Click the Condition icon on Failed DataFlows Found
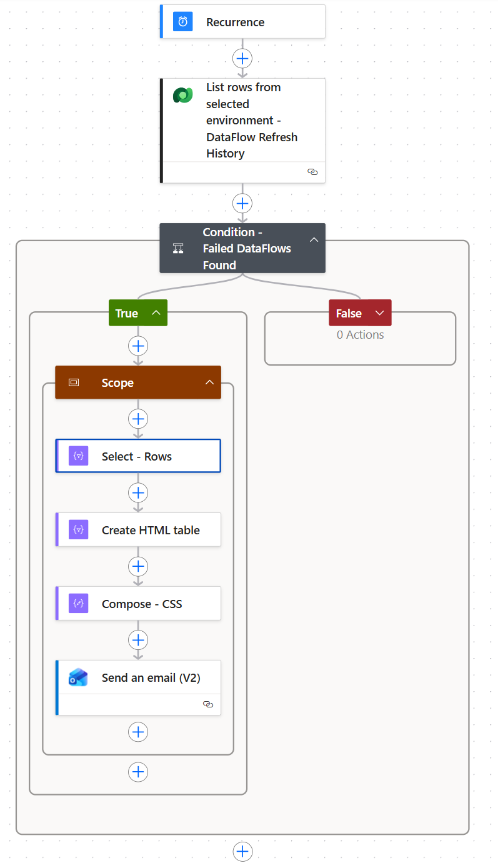 (178, 249)
